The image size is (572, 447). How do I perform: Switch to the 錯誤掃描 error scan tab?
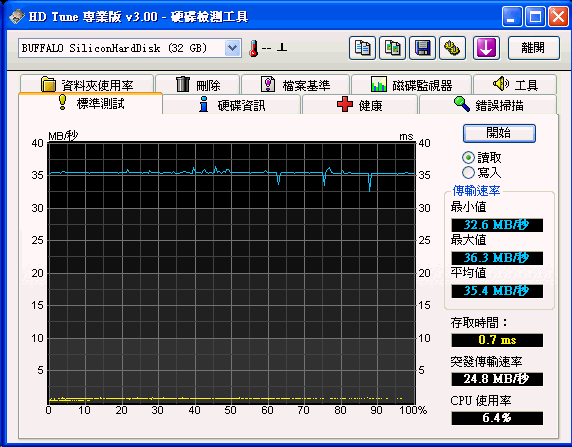[488, 105]
